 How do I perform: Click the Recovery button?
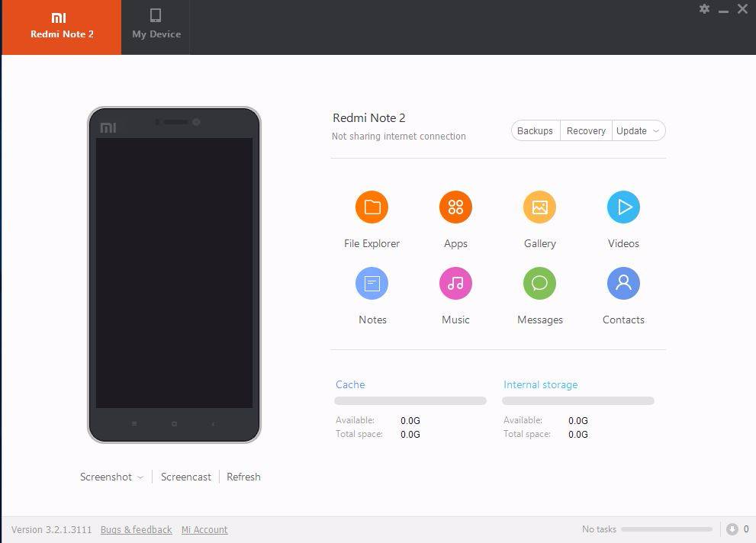click(586, 131)
